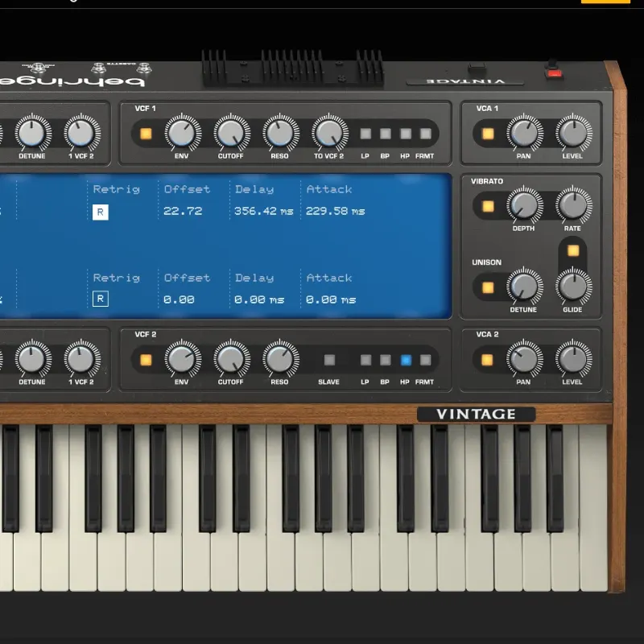Click the lower 1 VCF 2 knob
This screenshot has height=644, width=644.
click(x=82, y=359)
